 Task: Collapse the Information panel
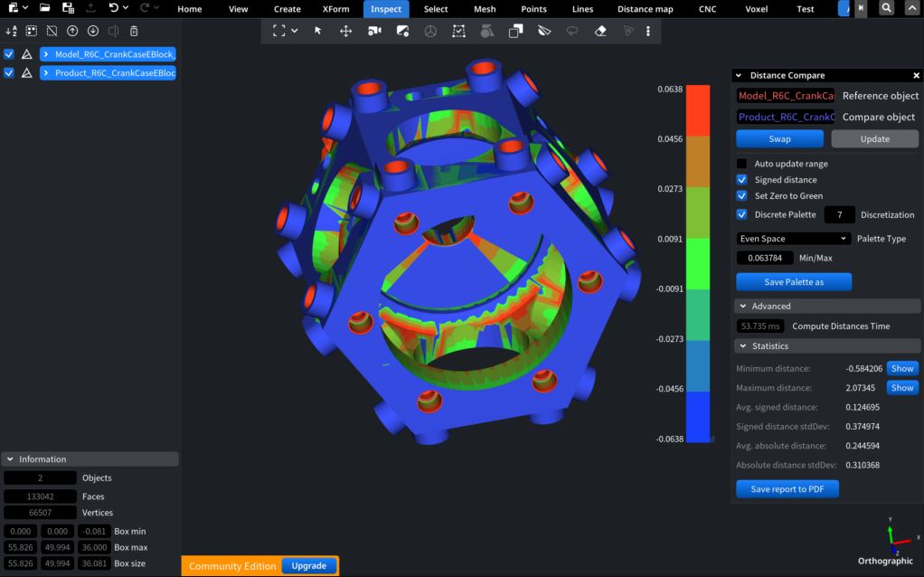(10, 459)
